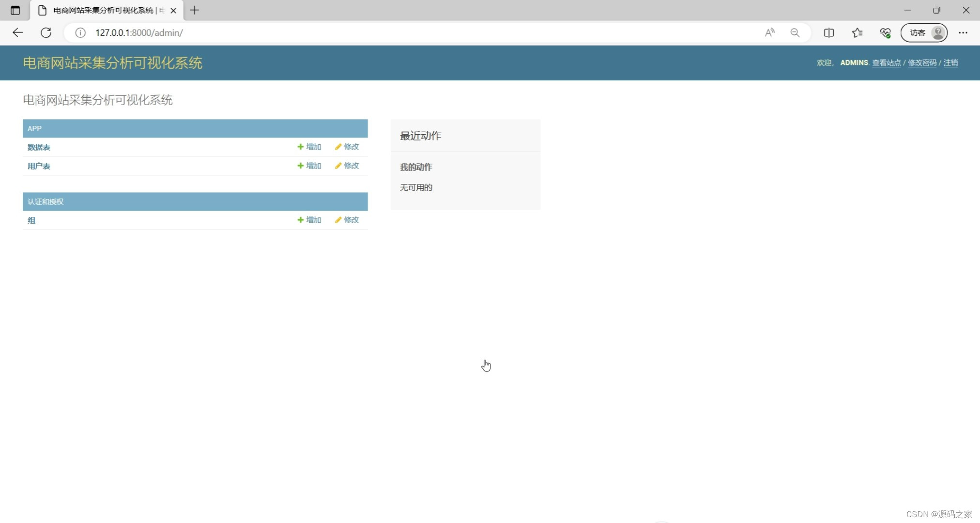Viewport: 980px width, 523px height.
Task: Open the 数据表 model link
Action: tap(39, 147)
